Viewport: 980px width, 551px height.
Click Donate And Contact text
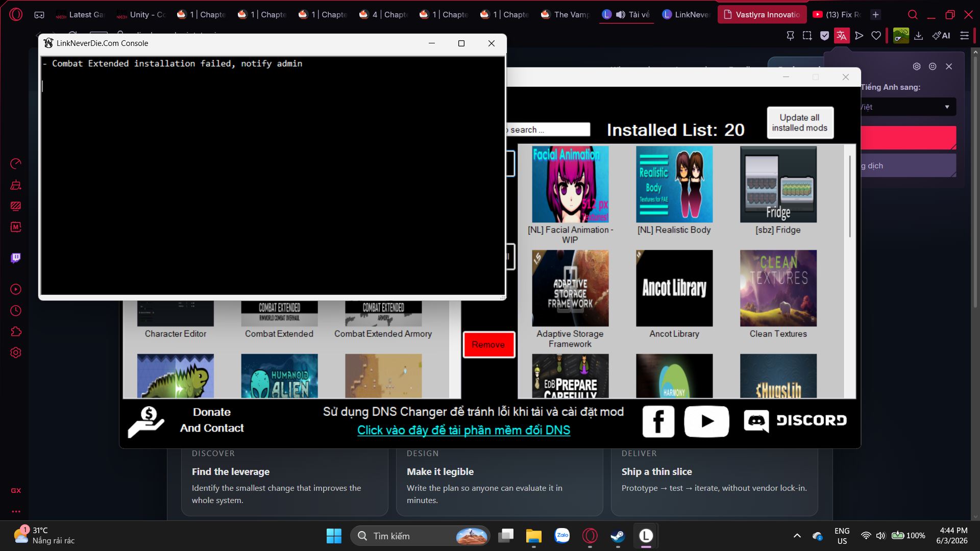tap(212, 420)
